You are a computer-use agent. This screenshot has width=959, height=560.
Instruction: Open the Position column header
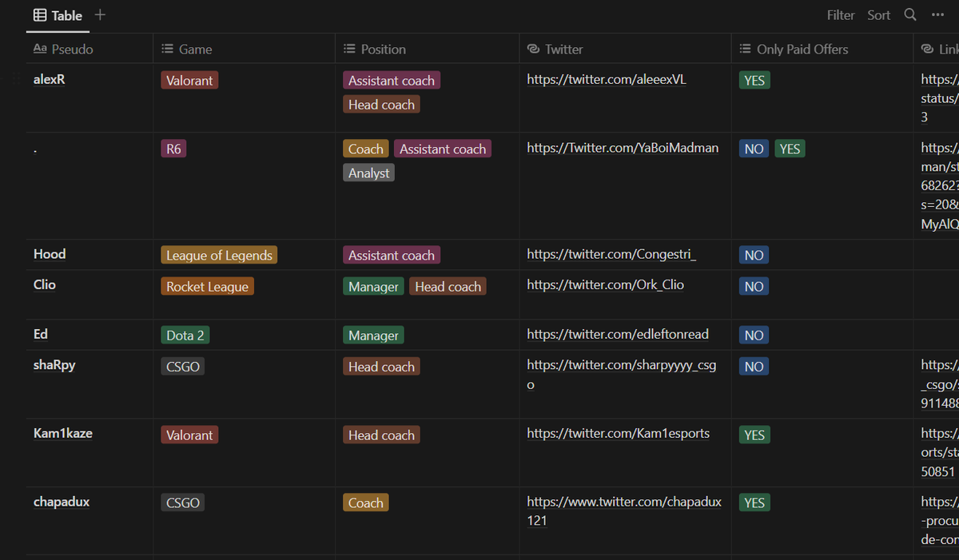428,49
